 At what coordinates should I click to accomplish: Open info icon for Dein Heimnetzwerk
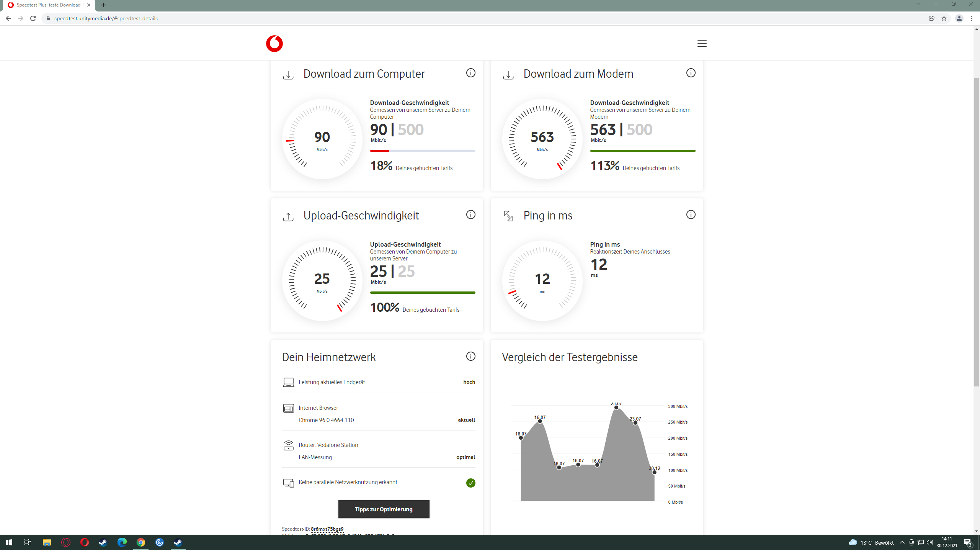click(x=470, y=356)
